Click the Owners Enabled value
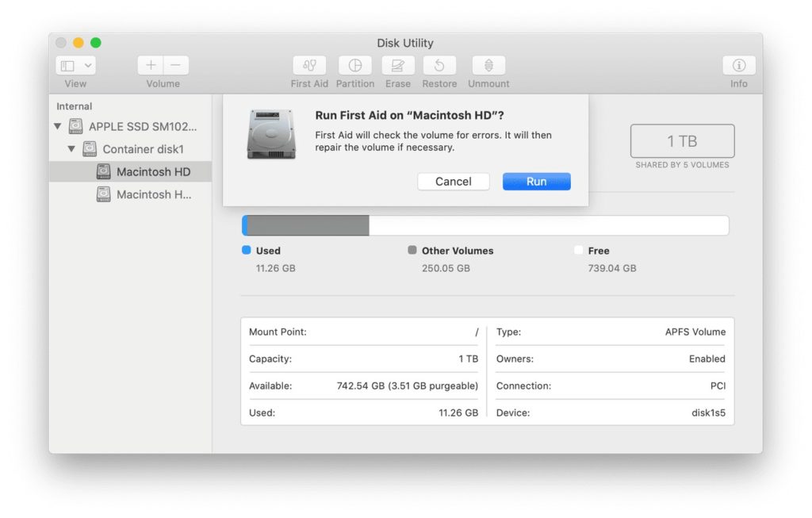The width and height of the screenshot is (812, 518). [x=707, y=359]
